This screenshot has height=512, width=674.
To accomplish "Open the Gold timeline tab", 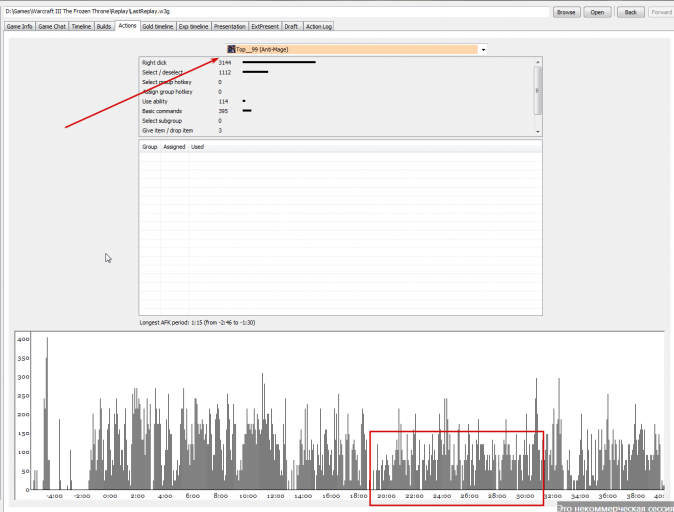I will (157, 26).
